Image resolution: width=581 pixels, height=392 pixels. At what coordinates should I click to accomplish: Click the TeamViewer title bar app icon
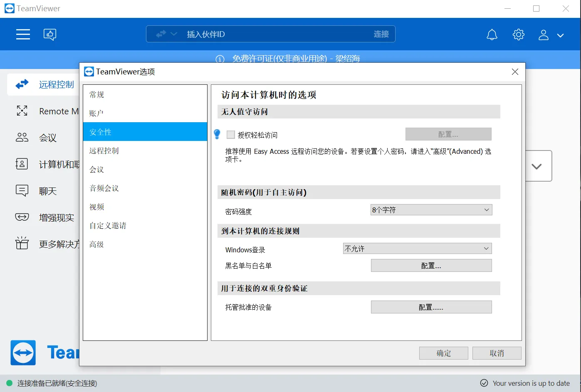point(9,8)
